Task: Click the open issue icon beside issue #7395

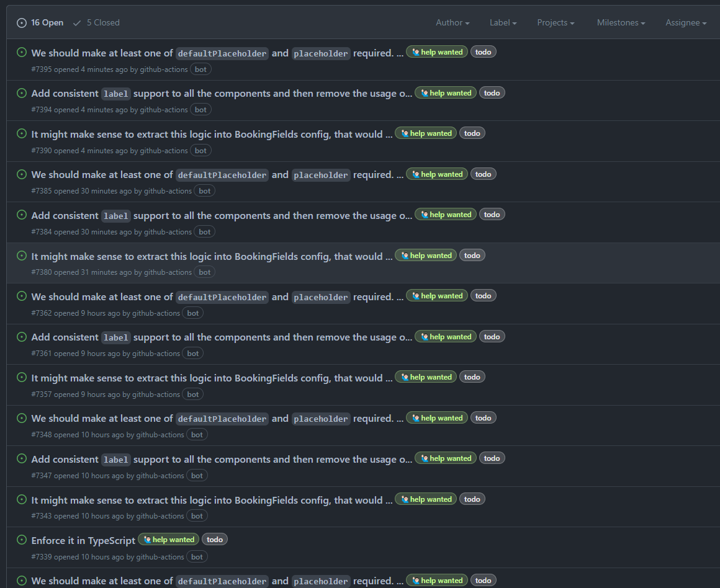Action: coord(21,53)
